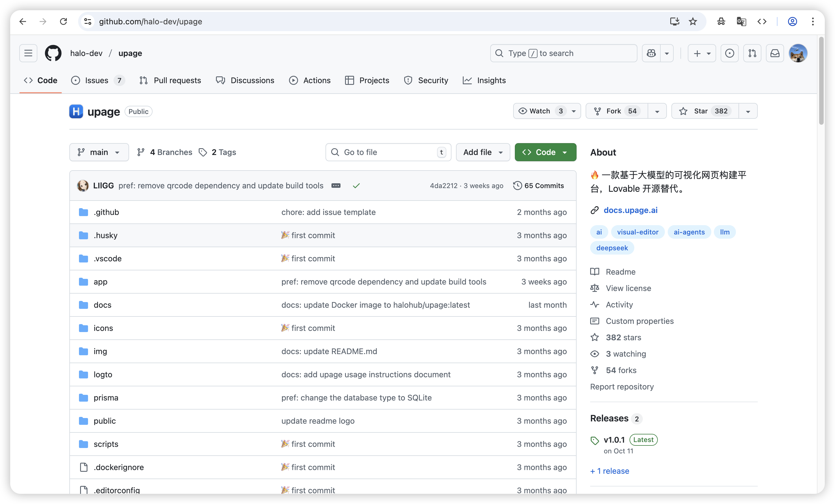835x504 pixels.
Task: Open GitHub homepage via Octocat logo
Action: point(53,53)
